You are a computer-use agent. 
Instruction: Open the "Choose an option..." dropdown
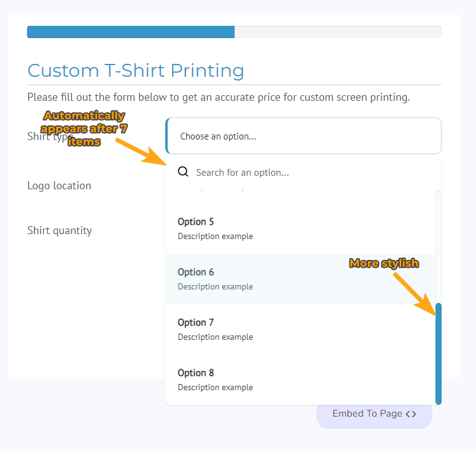303,136
